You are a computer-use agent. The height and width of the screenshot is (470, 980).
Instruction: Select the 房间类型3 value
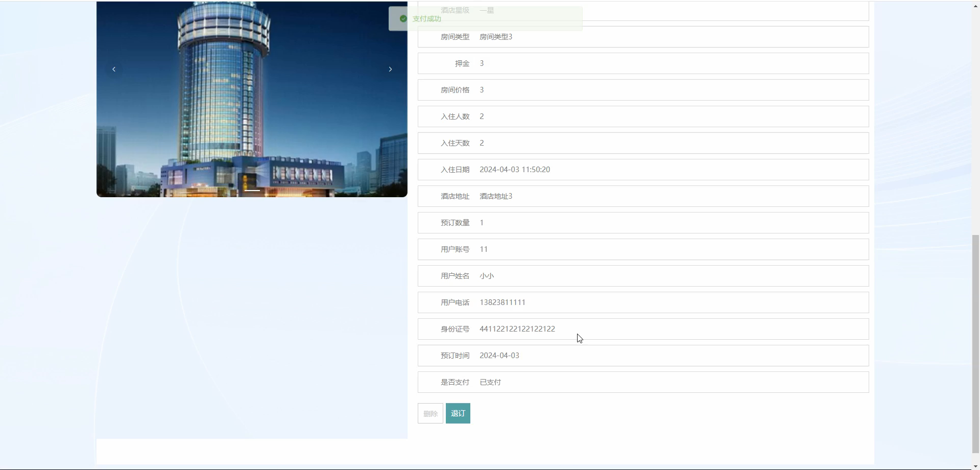click(x=496, y=37)
